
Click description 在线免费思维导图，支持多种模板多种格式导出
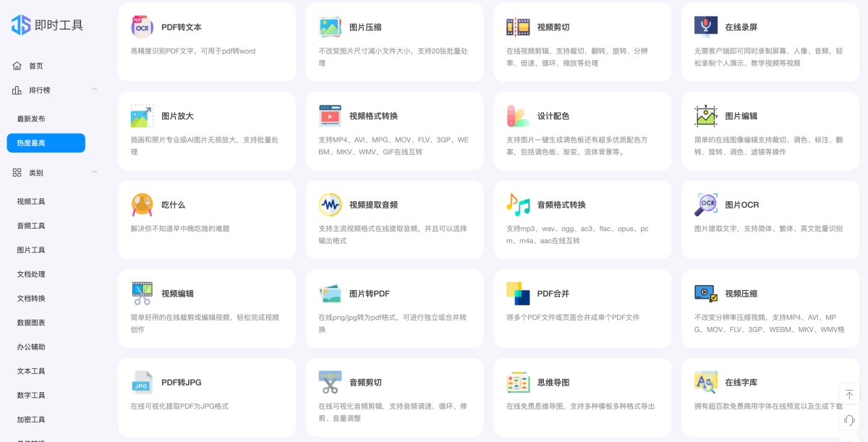581,407
